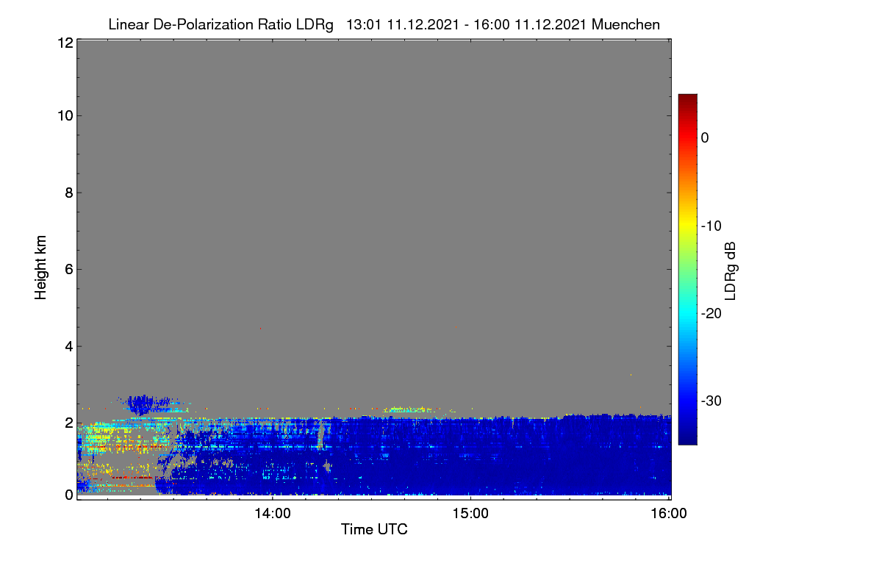Image resolution: width=882 pixels, height=588 pixels.
Task: Click the height axis label '6'
Action: (x=68, y=269)
